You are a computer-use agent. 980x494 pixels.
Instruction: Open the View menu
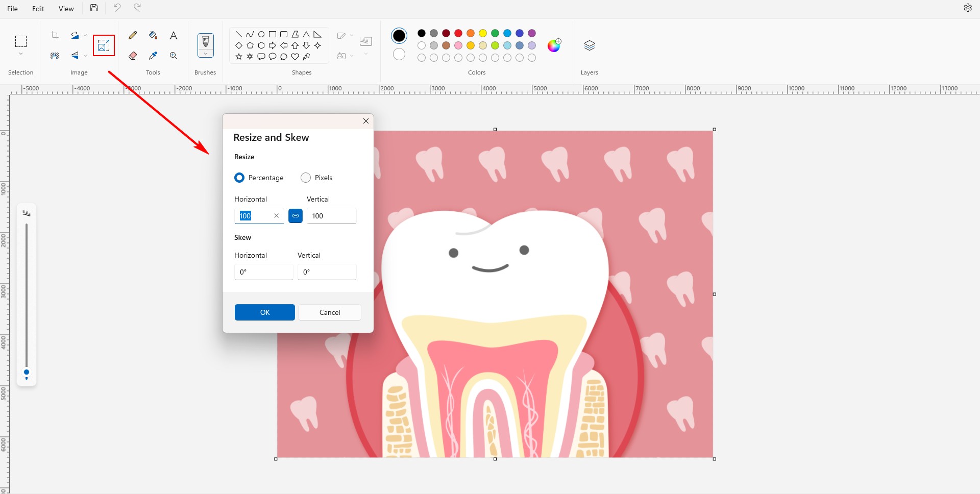click(66, 9)
